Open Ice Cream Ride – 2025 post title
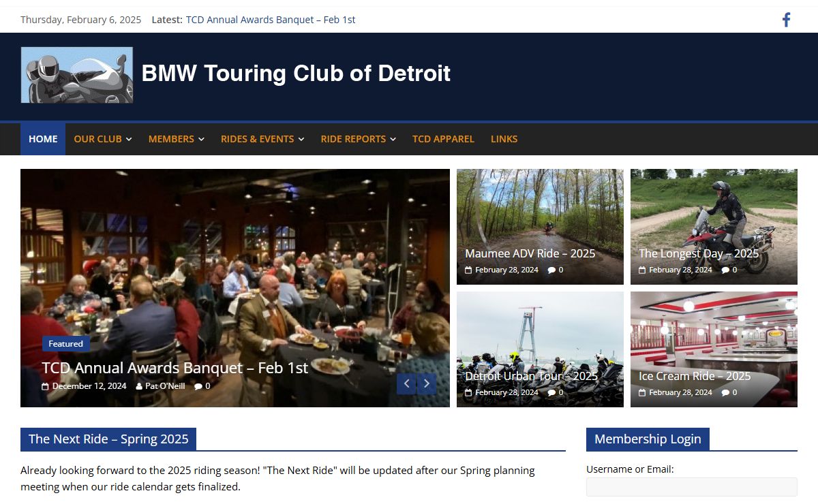The image size is (818, 504). (x=695, y=376)
